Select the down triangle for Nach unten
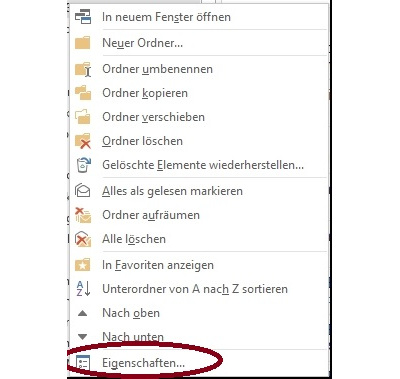 click(x=82, y=337)
